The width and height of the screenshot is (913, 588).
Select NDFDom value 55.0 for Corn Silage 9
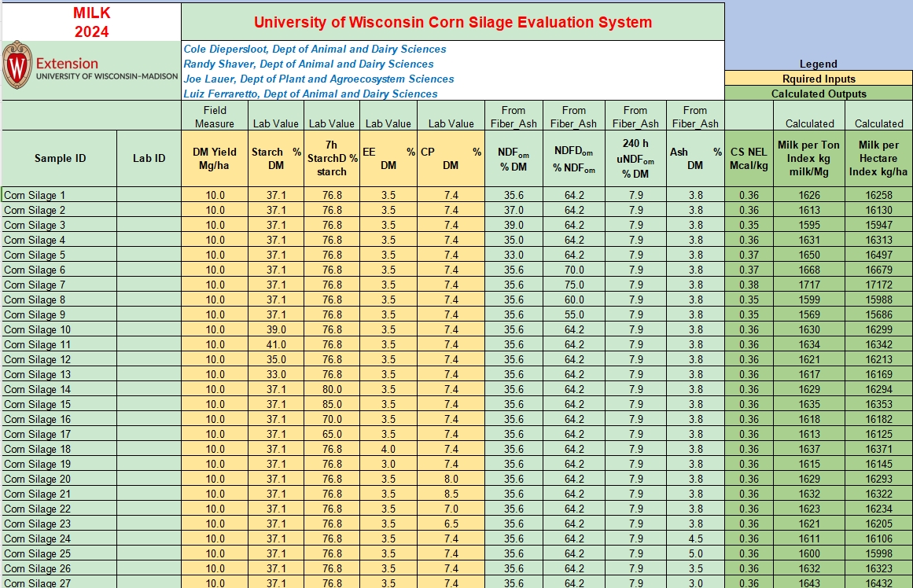click(x=574, y=315)
